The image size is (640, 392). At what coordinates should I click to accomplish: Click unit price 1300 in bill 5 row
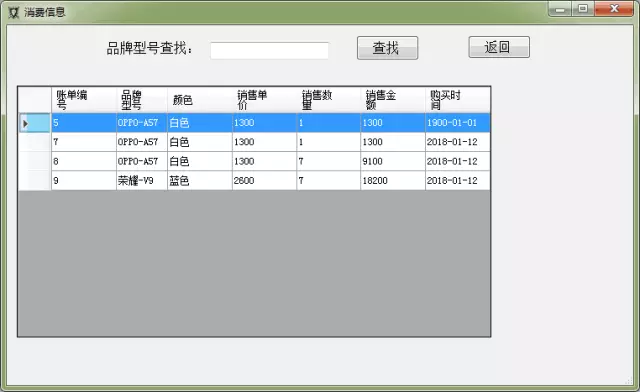[264, 123]
